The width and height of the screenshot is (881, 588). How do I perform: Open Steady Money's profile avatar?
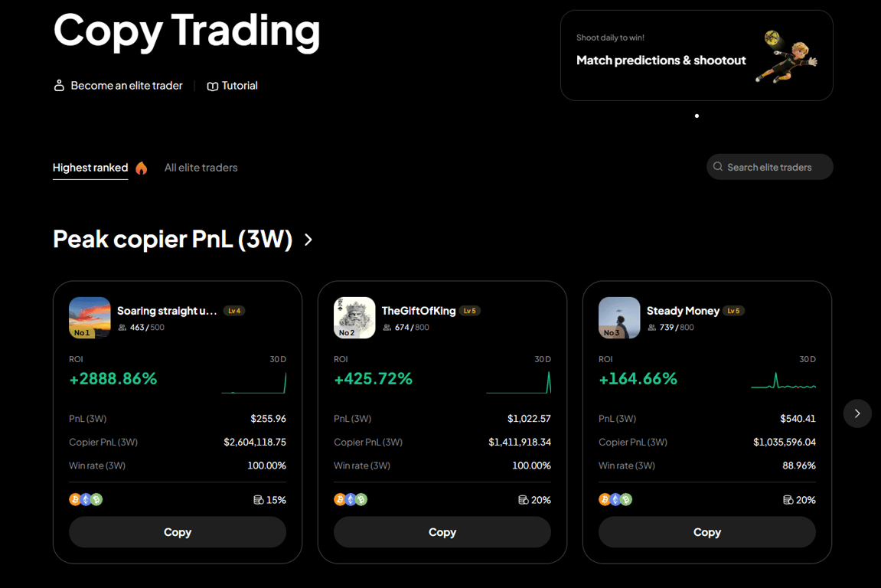618,317
